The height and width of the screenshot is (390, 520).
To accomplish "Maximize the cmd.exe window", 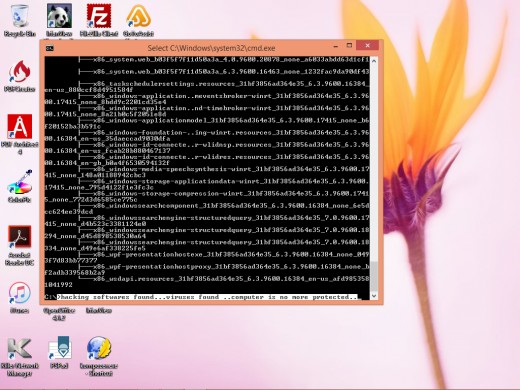I will tap(349, 46).
